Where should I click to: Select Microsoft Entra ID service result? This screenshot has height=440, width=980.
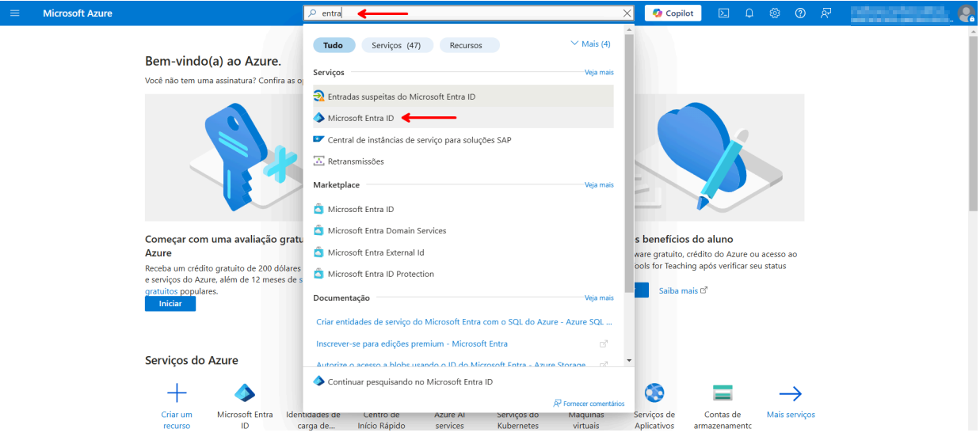click(360, 118)
